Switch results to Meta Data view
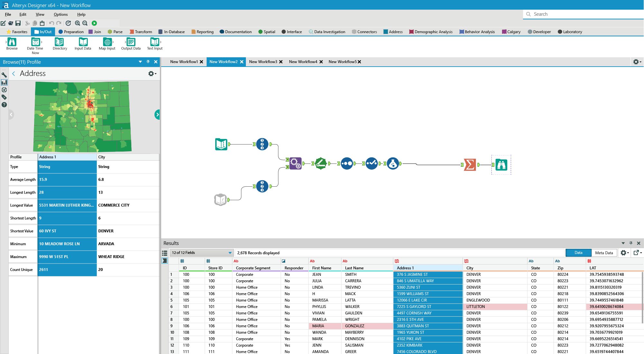This screenshot has width=644, height=354. click(x=604, y=253)
